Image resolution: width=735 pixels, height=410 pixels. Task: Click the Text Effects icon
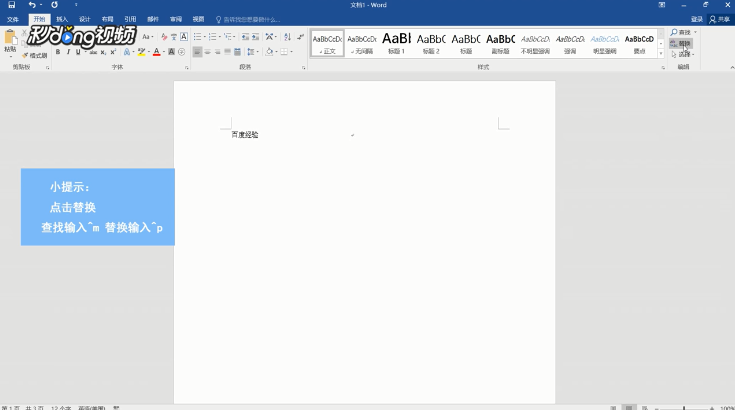pos(127,52)
